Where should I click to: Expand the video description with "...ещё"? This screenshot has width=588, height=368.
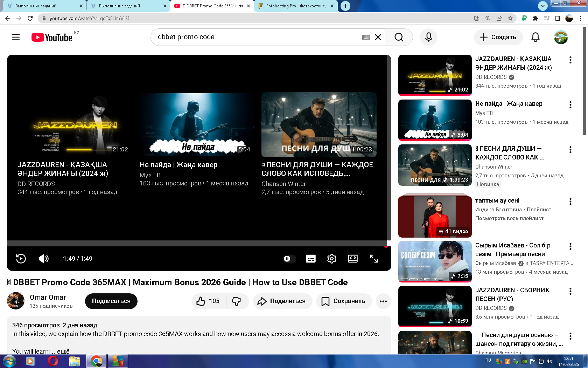(x=61, y=351)
